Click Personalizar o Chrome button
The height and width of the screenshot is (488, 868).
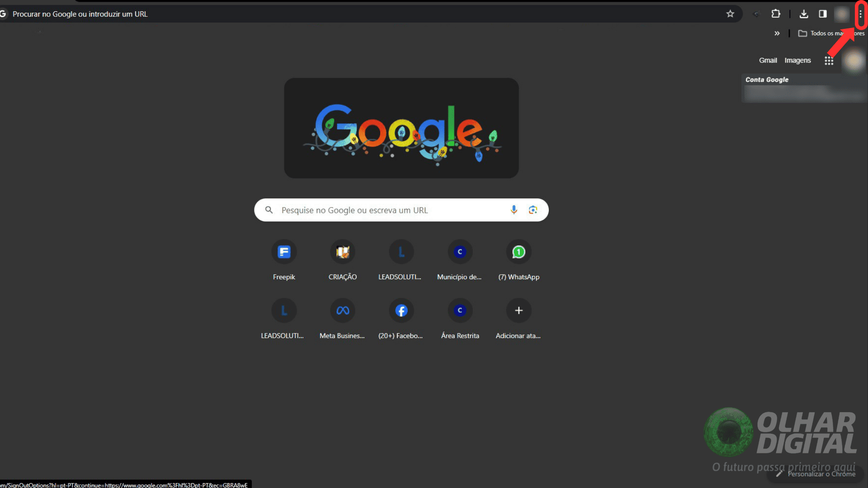816,474
